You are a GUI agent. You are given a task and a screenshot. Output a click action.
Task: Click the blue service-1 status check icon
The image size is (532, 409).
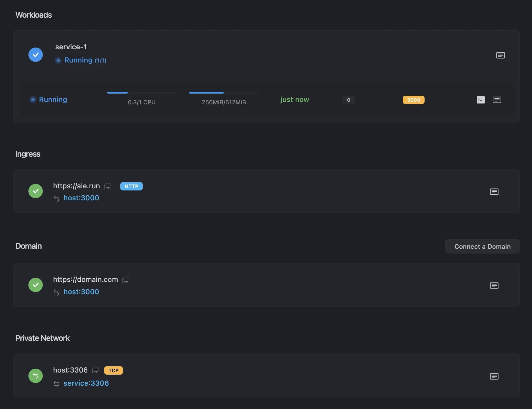click(35, 55)
